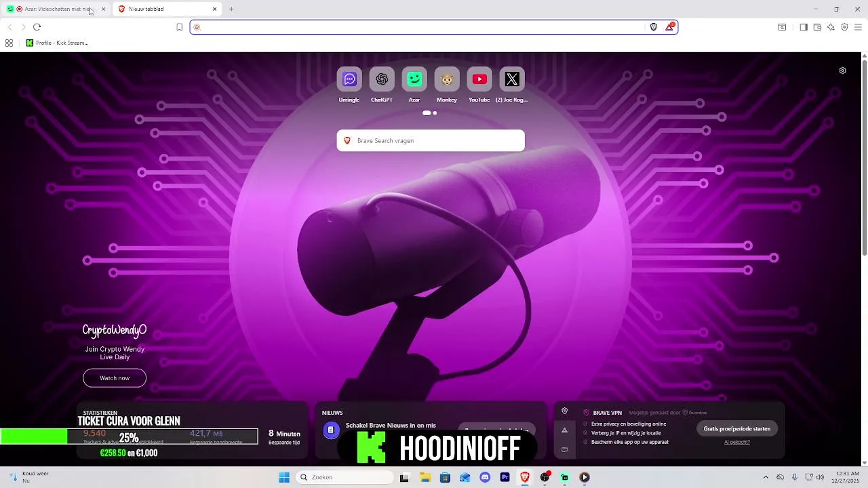Select first shortcuts page dot

(x=427, y=113)
